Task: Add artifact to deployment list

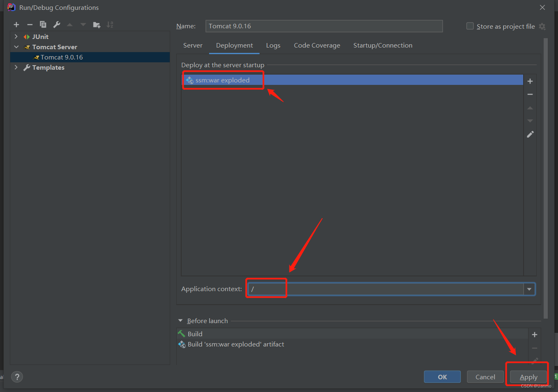Action: point(530,81)
